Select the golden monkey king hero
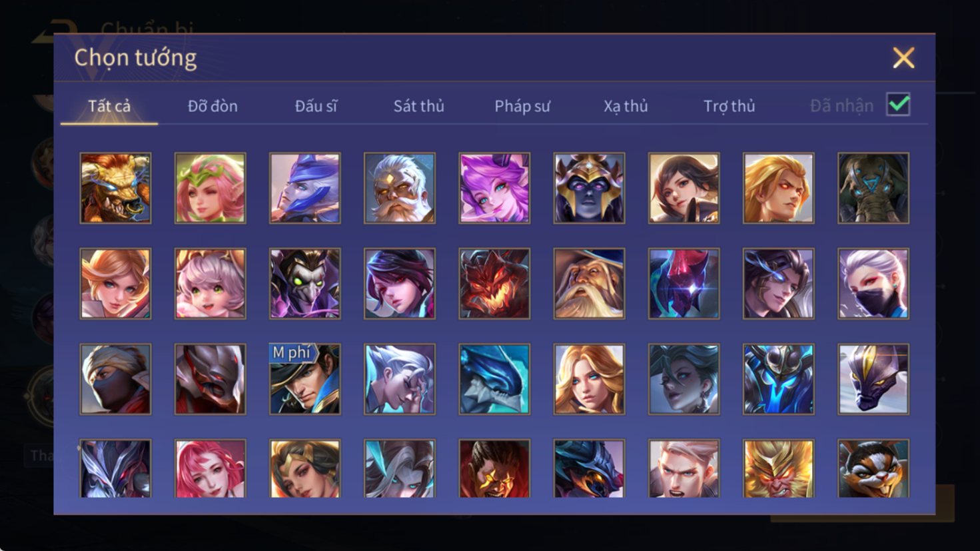Screen dimensions: 980x551 click(x=779, y=468)
